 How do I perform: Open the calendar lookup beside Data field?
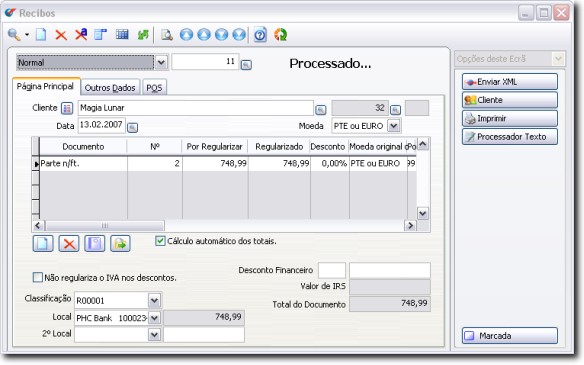133,128
